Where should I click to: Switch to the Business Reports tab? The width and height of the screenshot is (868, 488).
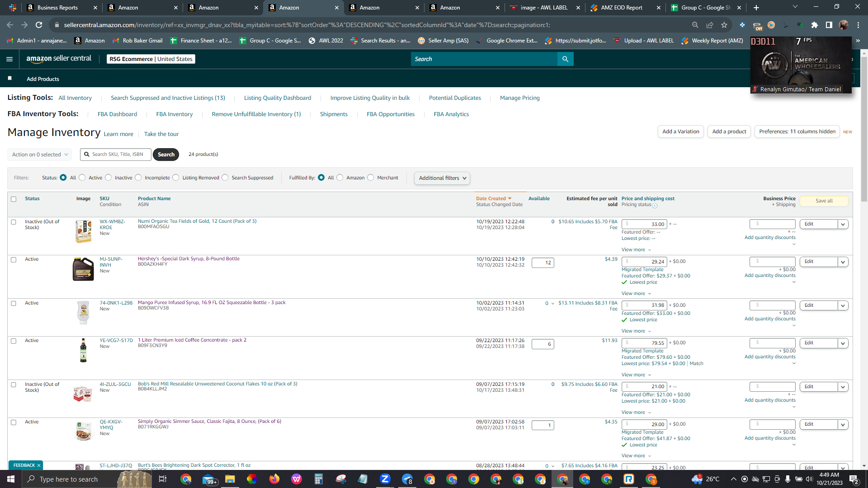coord(62,8)
